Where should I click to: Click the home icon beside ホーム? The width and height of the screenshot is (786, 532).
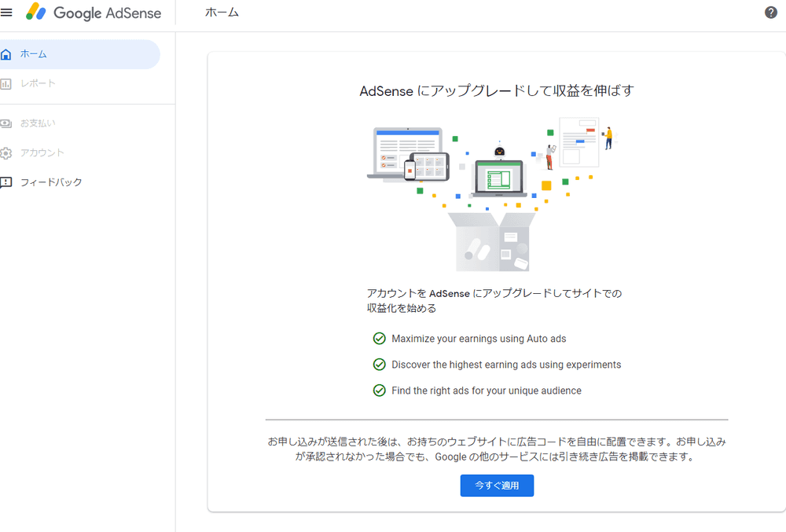6,54
